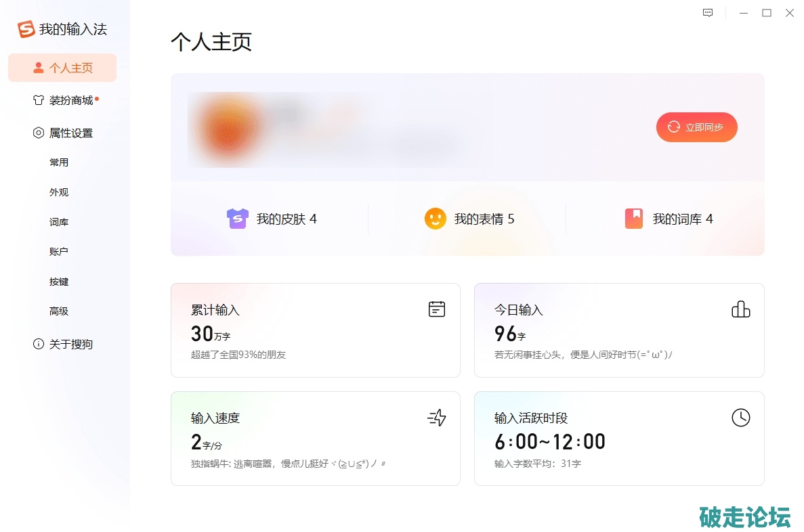This screenshot has width=804, height=532.
Task: Open 账户 settings in sidebar
Action: pos(59,252)
